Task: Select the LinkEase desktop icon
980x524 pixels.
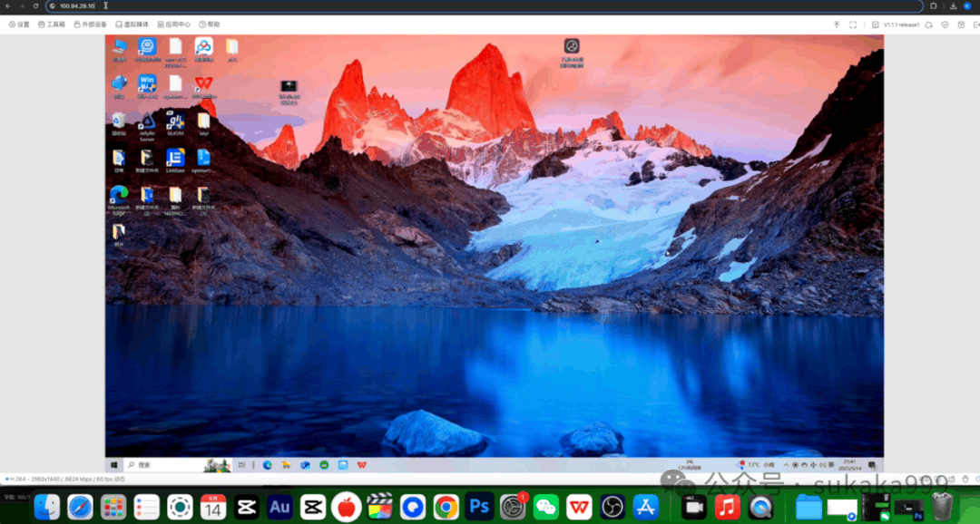Action: tap(175, 160)
